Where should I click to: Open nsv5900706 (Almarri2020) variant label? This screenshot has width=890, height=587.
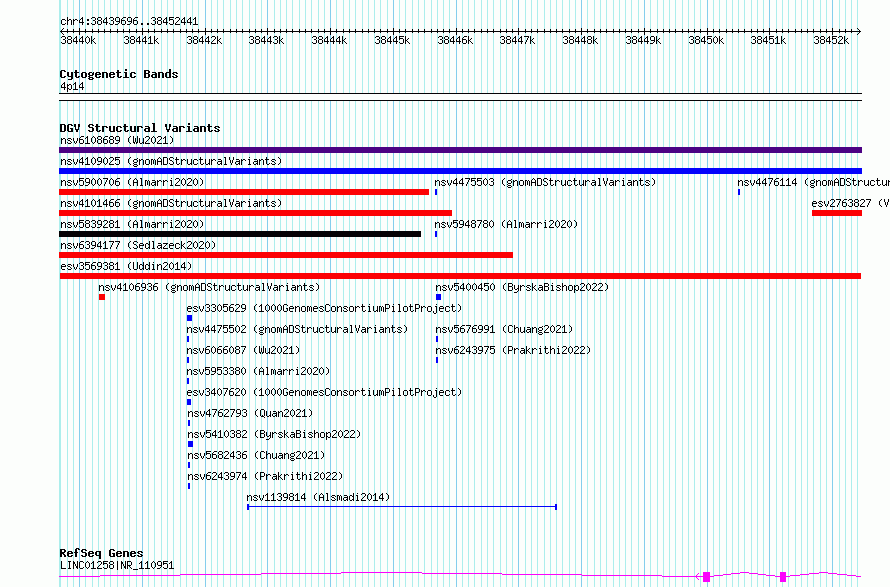tap(132, 182)
